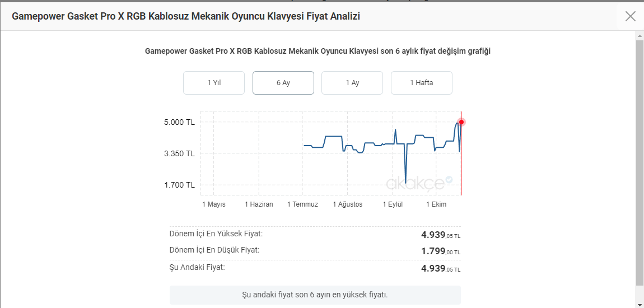Choose the 1 Hafta time range

422,83
